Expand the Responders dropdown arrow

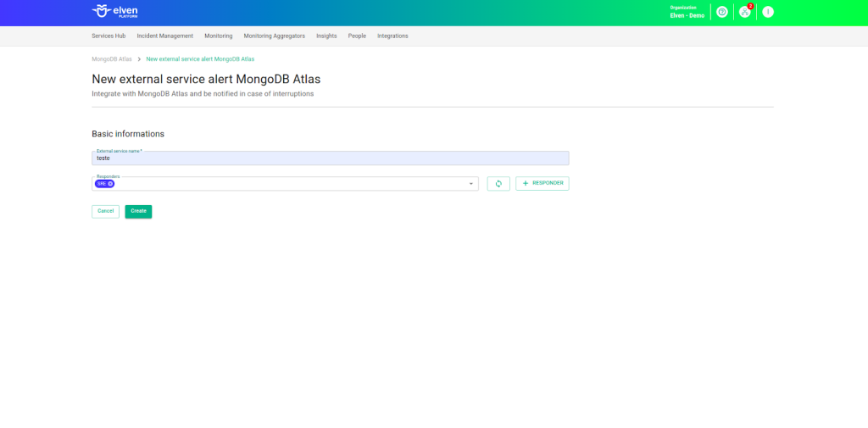(471, 184)
